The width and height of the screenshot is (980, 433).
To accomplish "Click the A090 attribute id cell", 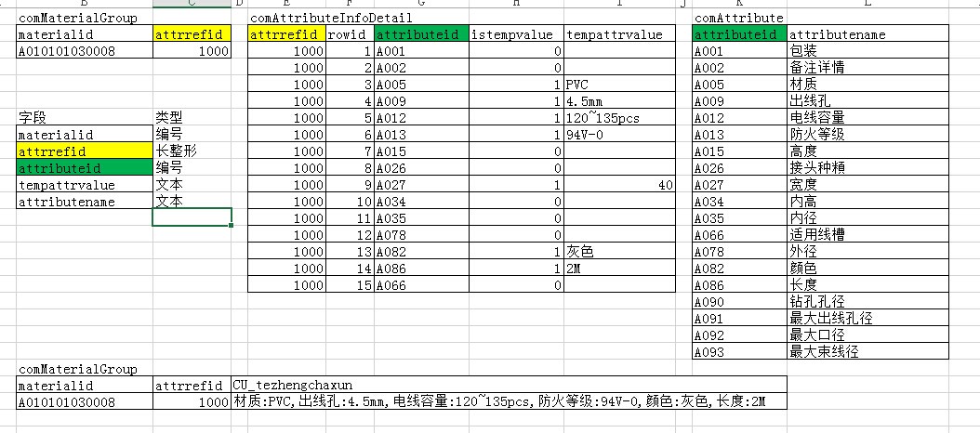I will click(740, 302).
